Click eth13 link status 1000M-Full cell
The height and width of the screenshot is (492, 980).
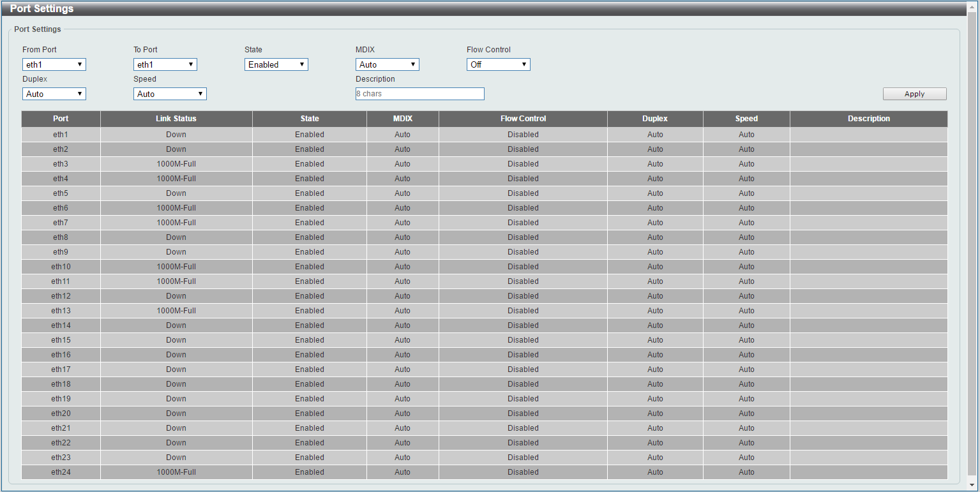pos(176,311)
